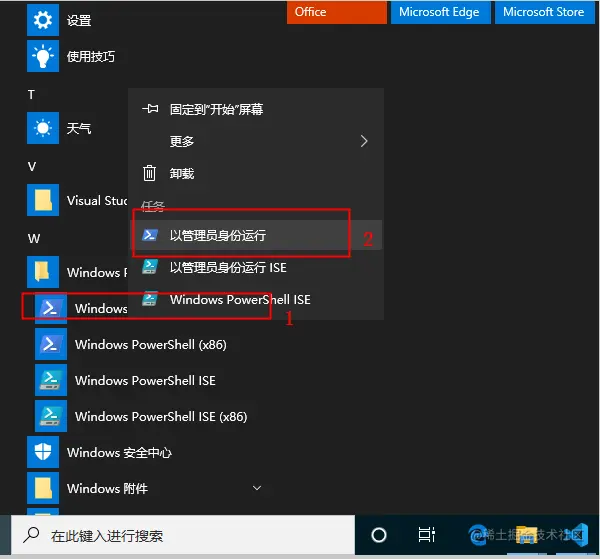Open the 设置 gear icon
This screenshot has height=559, width=600.
coord(43,20)
